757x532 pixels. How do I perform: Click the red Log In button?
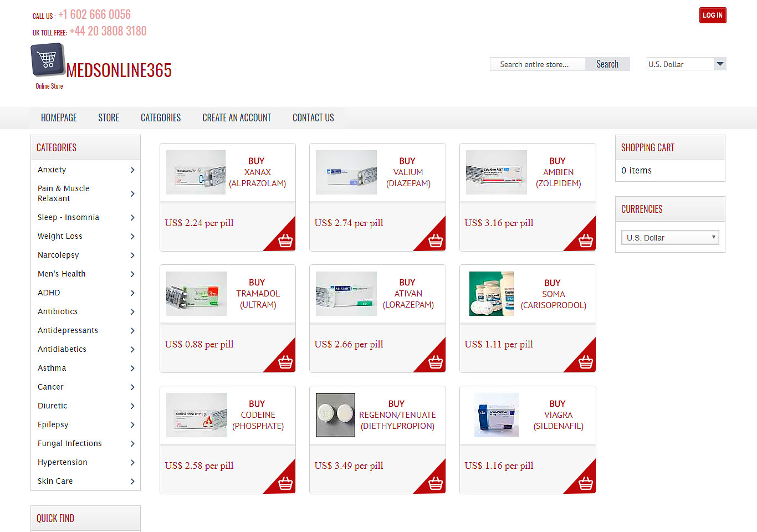(x=712, y=16)
